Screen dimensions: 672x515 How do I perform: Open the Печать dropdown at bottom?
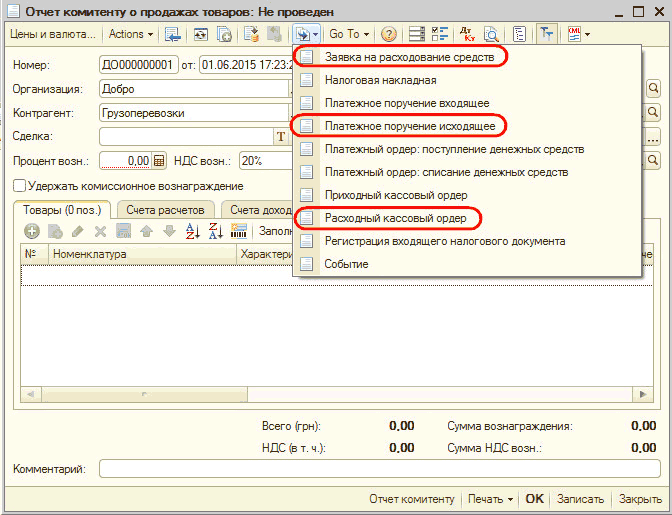(x=490, y=499)
